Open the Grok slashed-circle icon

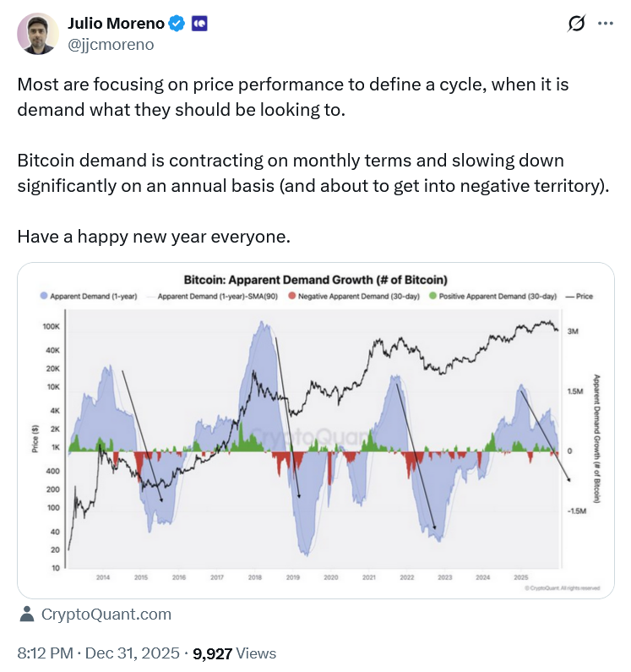point(577,25)
